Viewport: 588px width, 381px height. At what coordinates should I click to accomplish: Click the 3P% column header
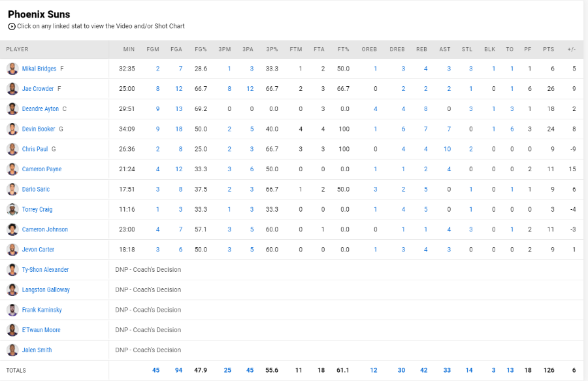coord(272,49)
